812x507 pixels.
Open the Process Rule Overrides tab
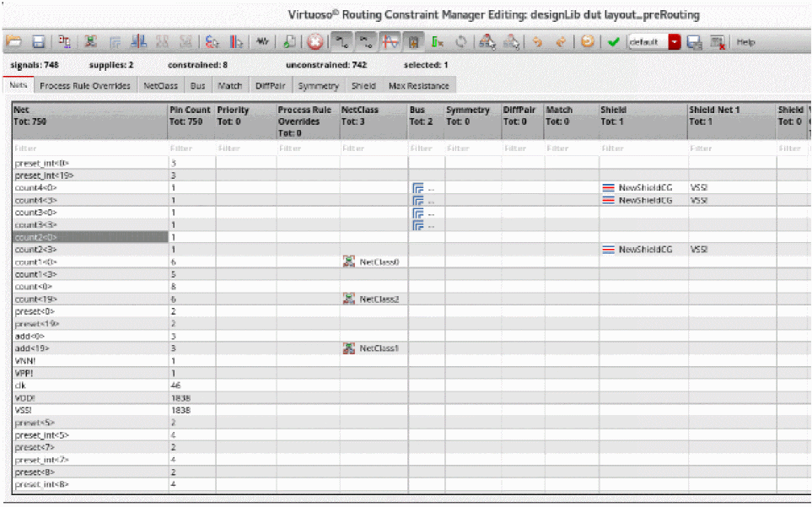(85, 86)
